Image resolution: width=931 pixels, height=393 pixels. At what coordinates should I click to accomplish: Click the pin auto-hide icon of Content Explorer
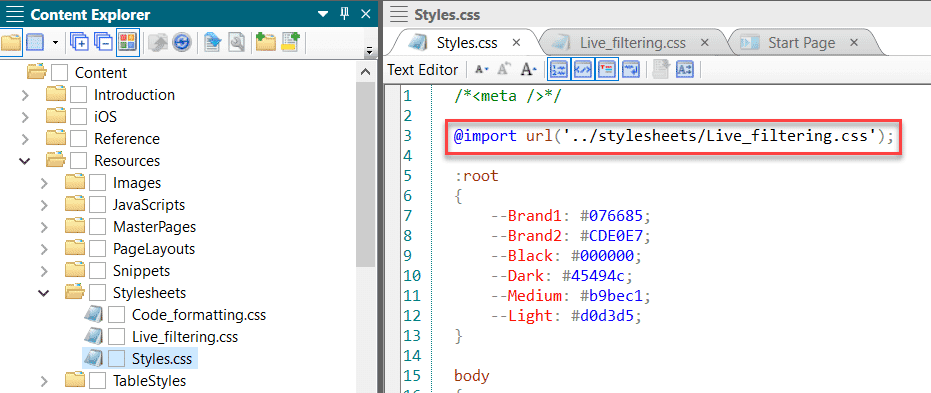[x=345, y=13]
